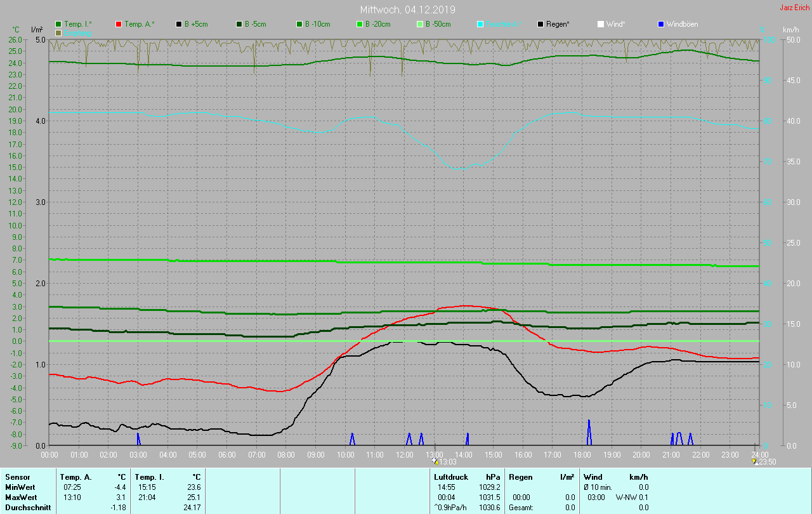Click the 12:00 time axis label

tap(405, 454)
